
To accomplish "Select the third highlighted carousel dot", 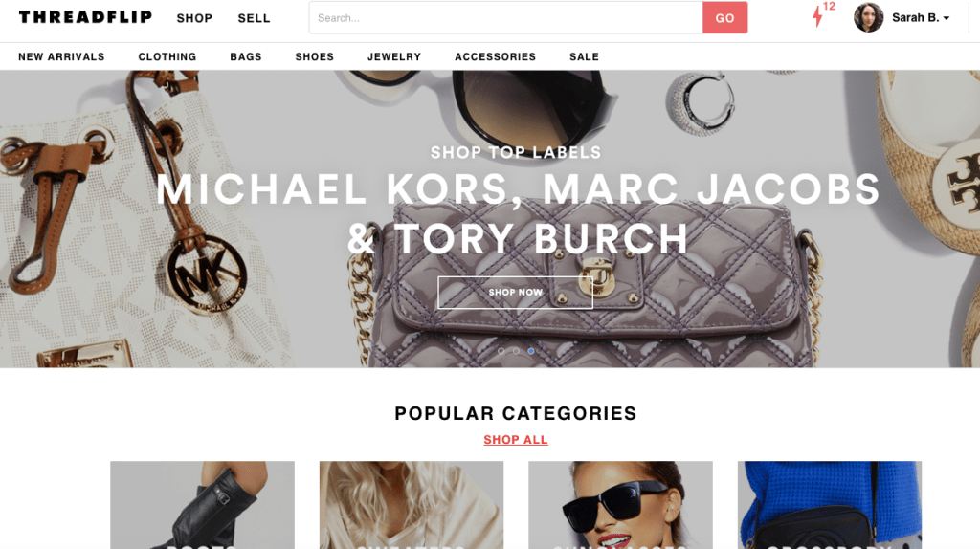I will 530,351.
